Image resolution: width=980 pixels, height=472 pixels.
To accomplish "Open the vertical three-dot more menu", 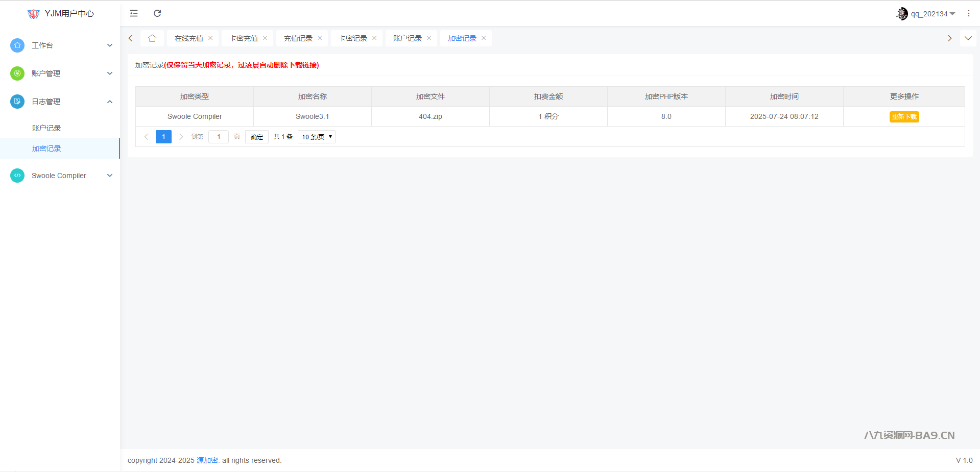I will click(x=968, y=14).
